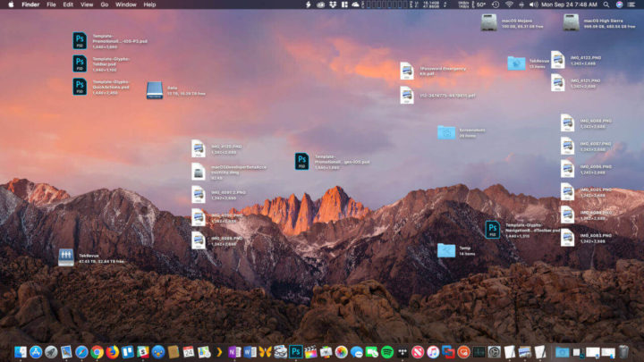Launch Microsoft Word from the Dock
The height and width of the screenshot is (362, 644).
(x=250, y=352)
